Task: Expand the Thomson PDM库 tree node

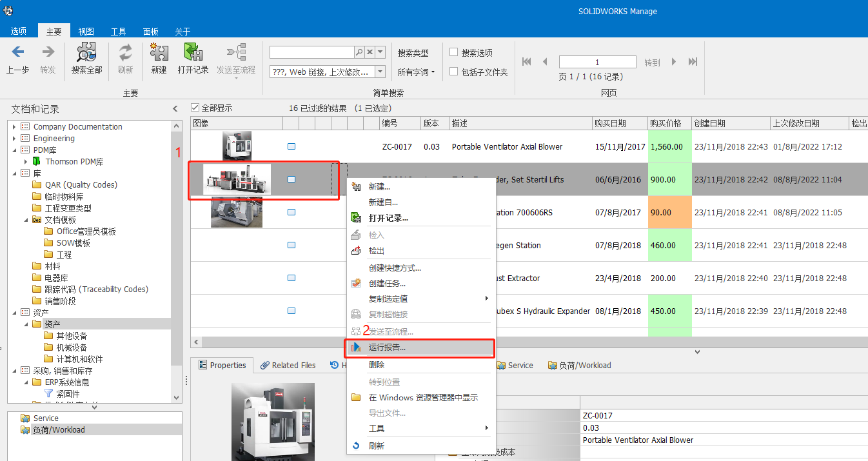Action: tap(26, 162)
